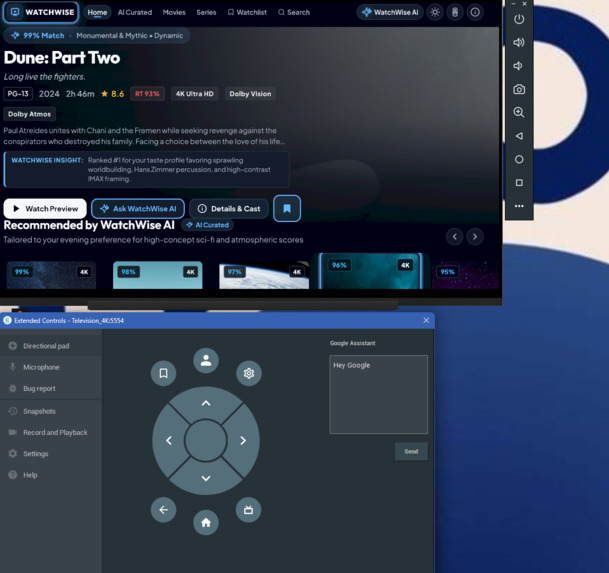Click the D-pad down arrow
This screenshot has width=609, height=573.
click(206, 478)
